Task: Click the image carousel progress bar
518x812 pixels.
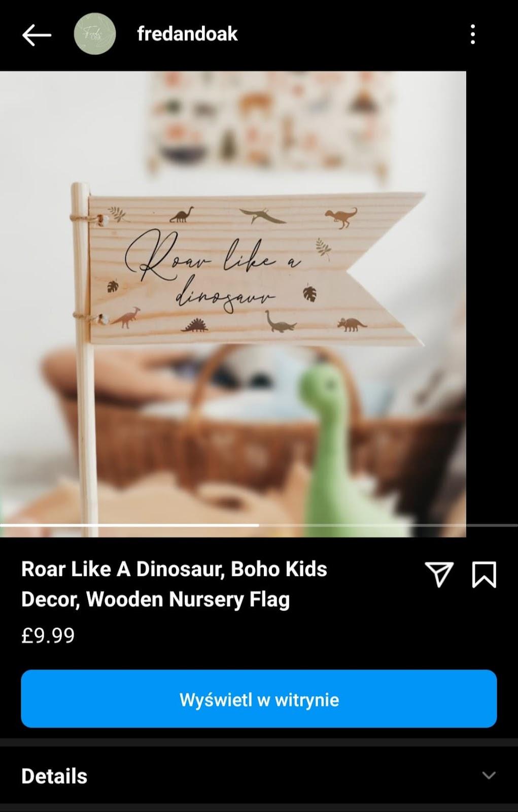Action: [259, 525]
